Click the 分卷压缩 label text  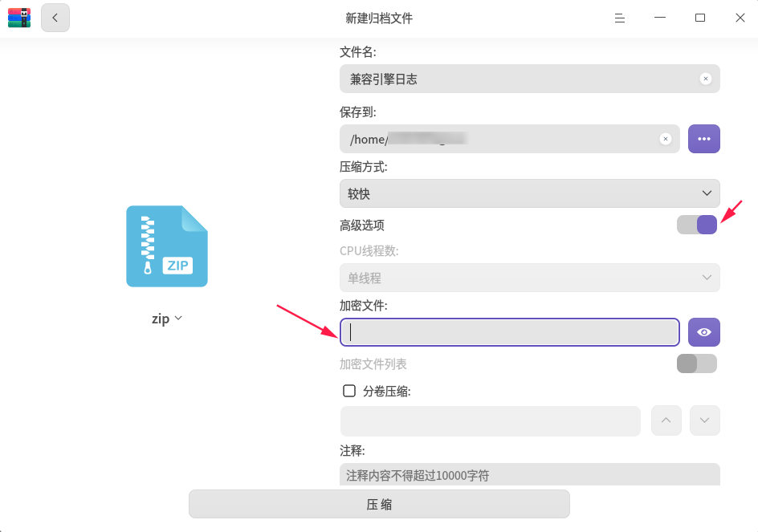(387, 392)
